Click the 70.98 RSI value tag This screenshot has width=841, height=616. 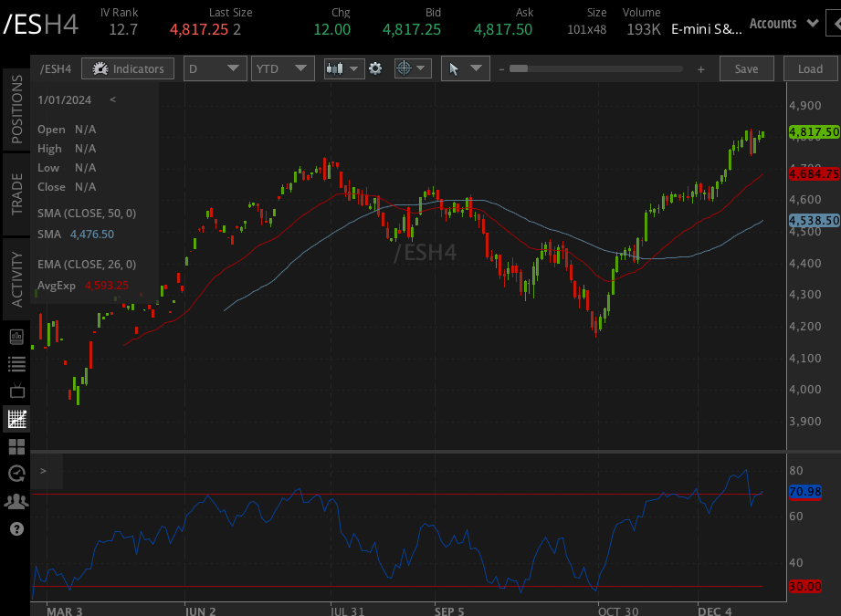click(805, 492)
